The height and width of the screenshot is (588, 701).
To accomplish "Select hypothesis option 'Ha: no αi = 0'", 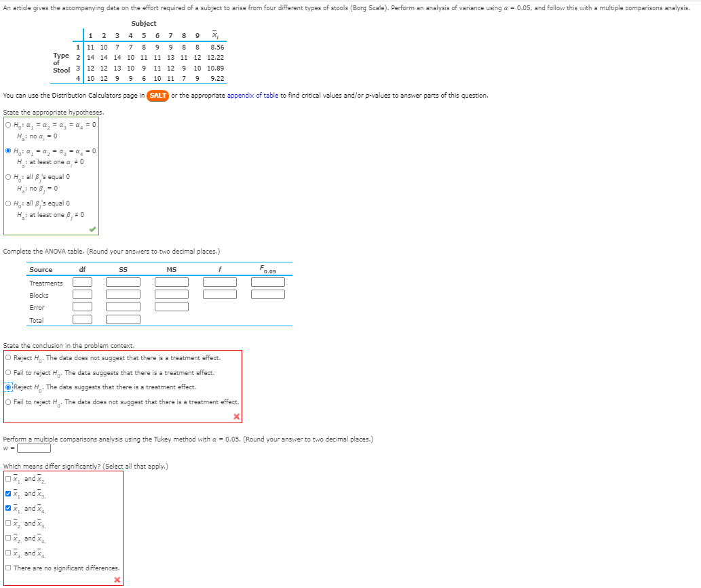I will pos(8,125).
